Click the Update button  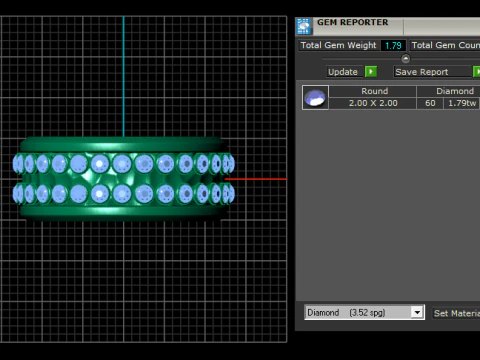click(x=343, y=72)
